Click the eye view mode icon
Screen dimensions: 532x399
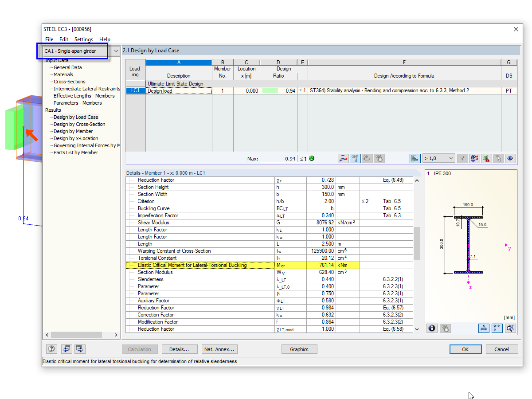tap(510, 158)
